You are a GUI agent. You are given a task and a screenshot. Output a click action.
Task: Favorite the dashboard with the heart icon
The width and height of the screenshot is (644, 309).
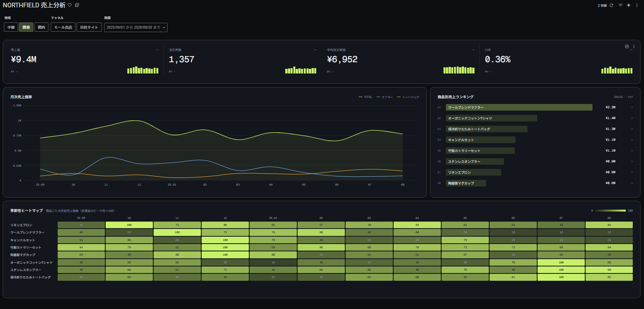click(70, 5)
